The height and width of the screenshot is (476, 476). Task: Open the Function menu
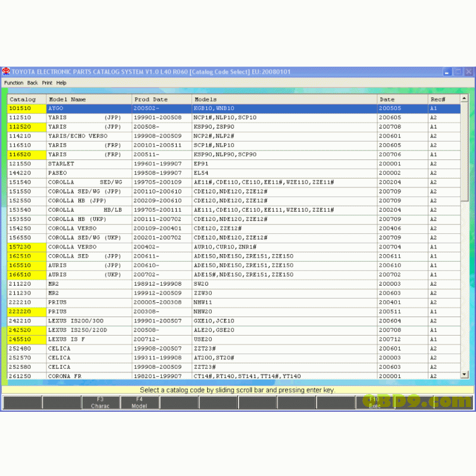click(14, 83)
